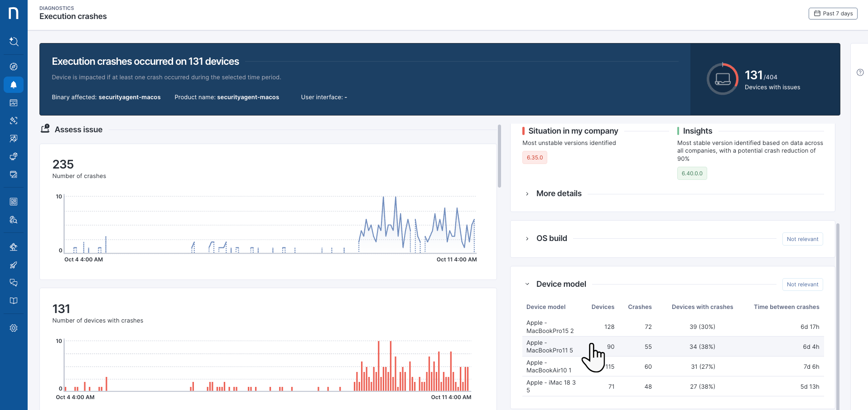Click the unstable version 6.35.0 tag

[x=535, y=158]
